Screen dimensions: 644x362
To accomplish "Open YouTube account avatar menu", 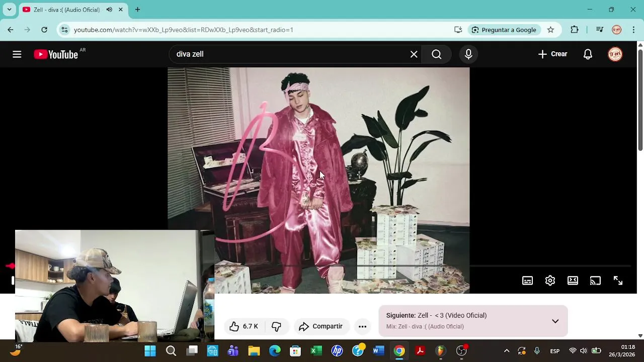I will click(x=615, y=54).
